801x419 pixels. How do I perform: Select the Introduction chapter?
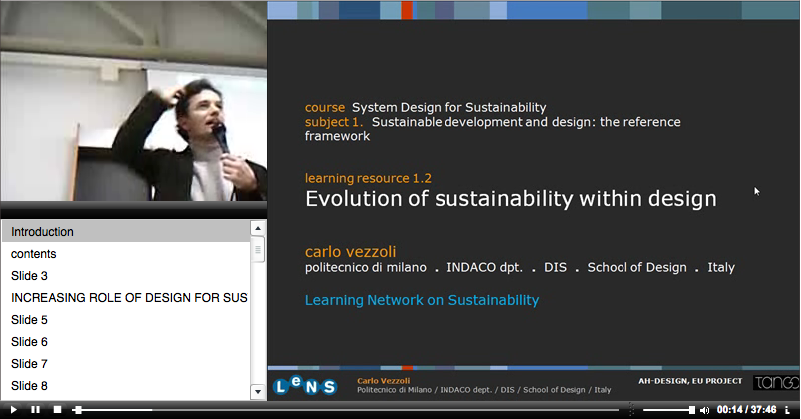[126, 231]
